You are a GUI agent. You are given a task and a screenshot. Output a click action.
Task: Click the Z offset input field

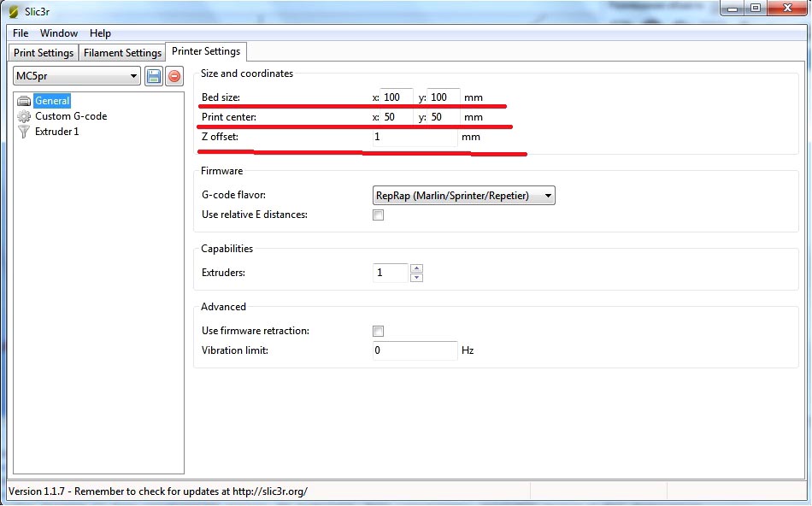point(415,138)
